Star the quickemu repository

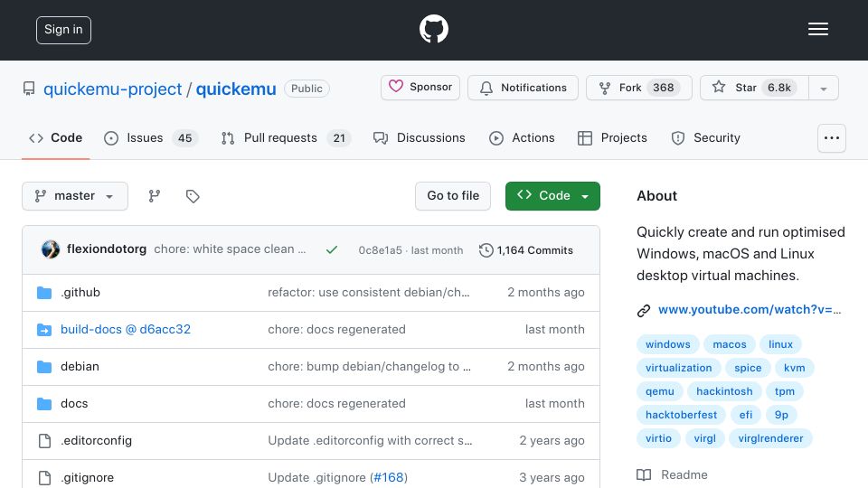754,88
